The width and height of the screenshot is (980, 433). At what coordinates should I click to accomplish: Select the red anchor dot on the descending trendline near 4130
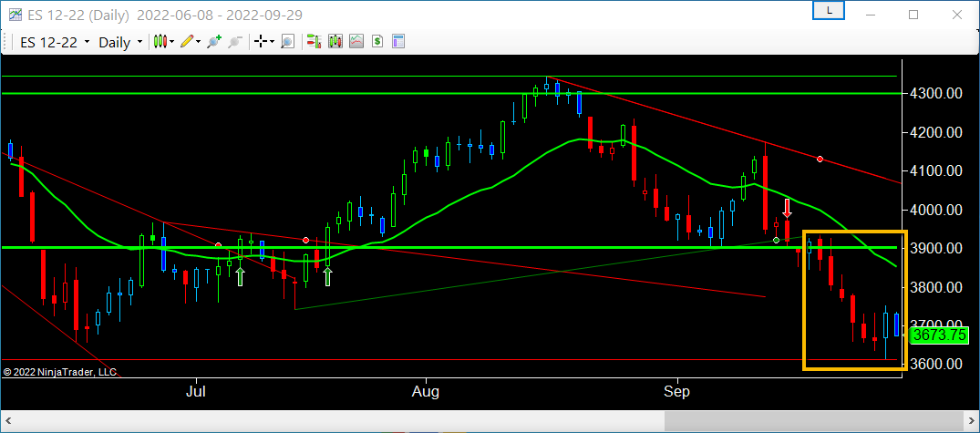[820, 160]
